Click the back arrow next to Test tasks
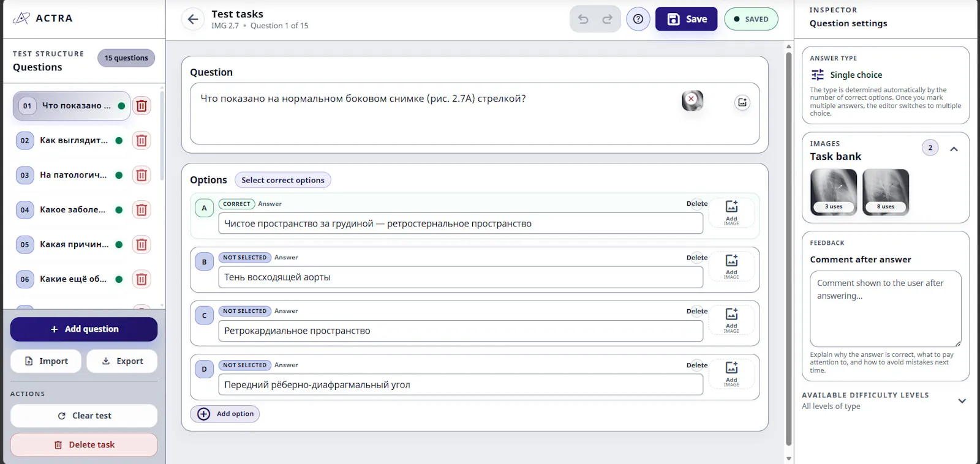 click(193, 19)
